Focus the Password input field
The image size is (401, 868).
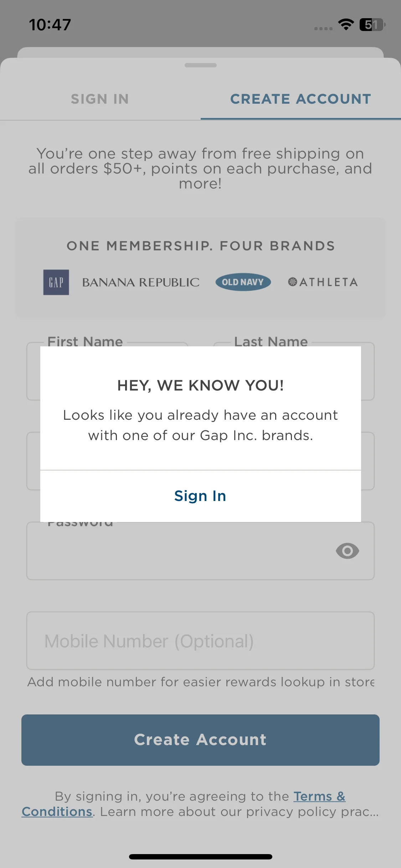click(x=200, y=551)
